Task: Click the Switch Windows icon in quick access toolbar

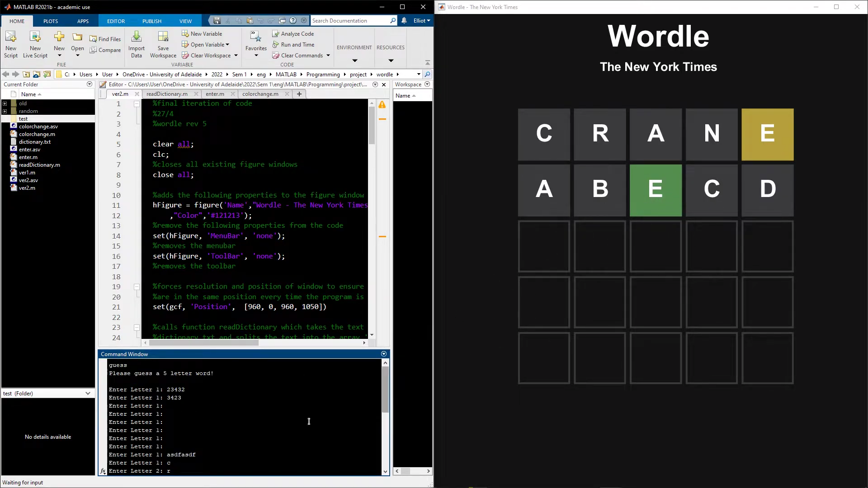Action: click(x=282, y=20)
